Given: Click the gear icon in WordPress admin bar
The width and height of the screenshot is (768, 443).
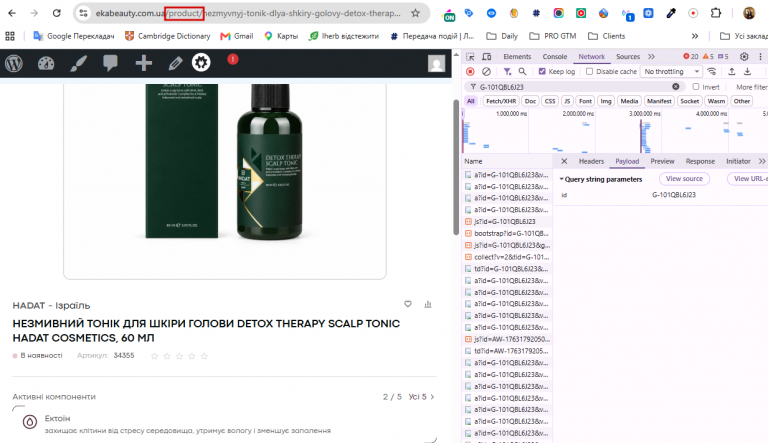Looking at the screenshot, I should [x=201, y=63].
